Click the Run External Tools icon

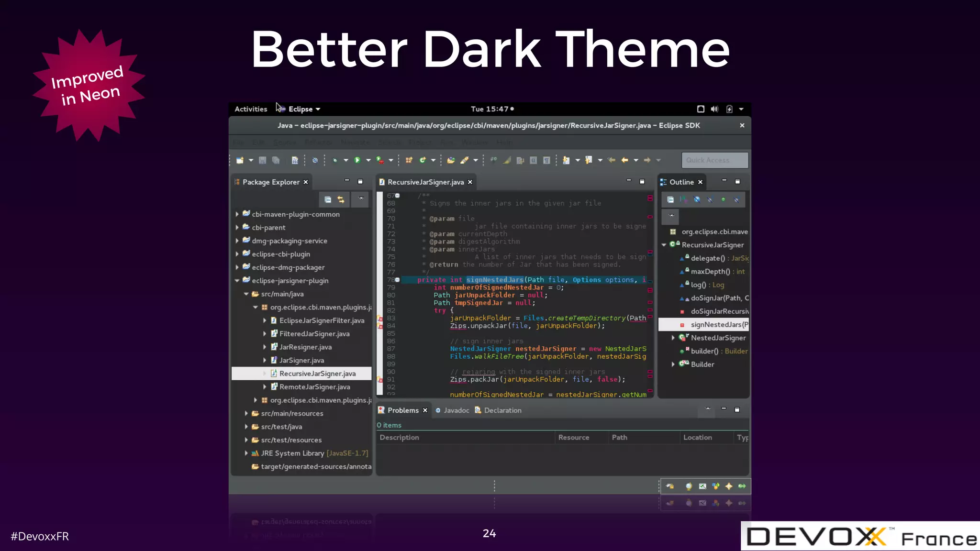point(380,160)
